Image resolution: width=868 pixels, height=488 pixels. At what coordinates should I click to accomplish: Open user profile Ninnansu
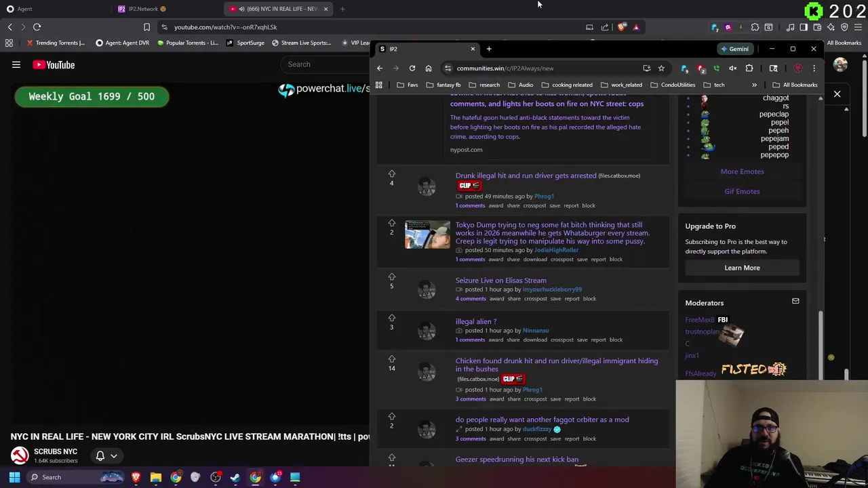click(x=536, y=330)
